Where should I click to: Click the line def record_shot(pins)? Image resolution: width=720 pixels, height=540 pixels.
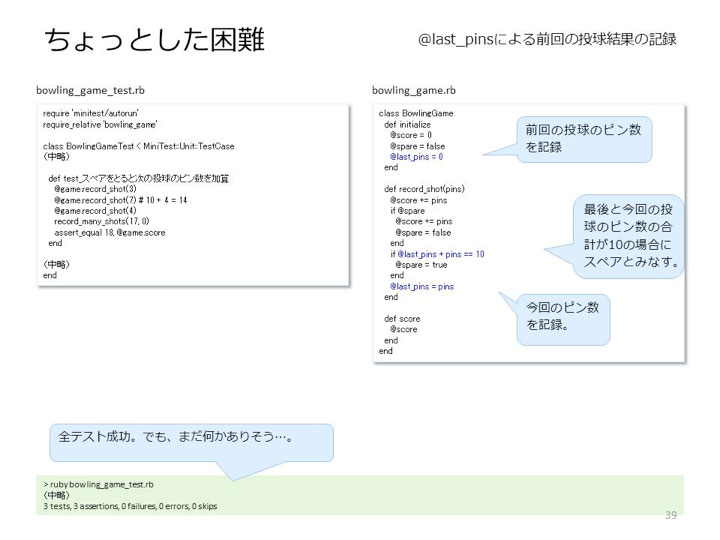[424, 189]
